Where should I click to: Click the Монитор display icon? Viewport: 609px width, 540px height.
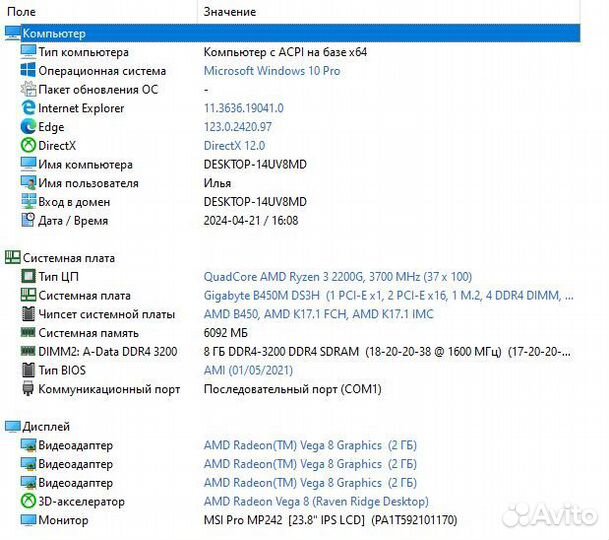[x=28, y=520]
